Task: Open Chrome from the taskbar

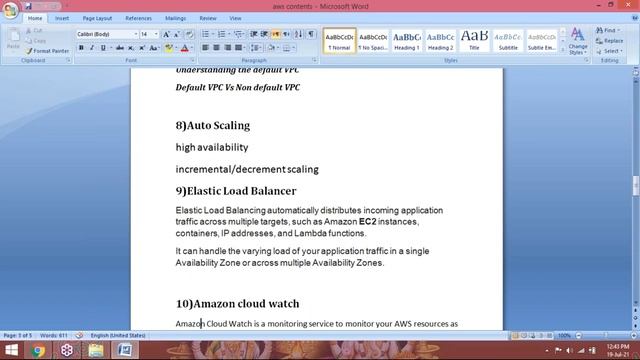Action: click(38, 350)
